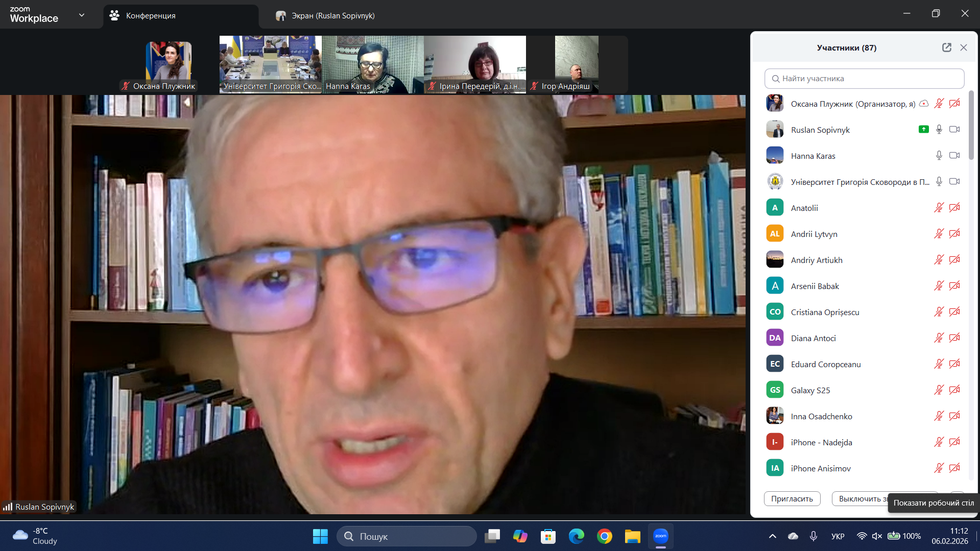Image resolution: width=980 pixels, height=551 pixels.
Task: Open File Explorer from taskbar
Action: coord(633,536)
